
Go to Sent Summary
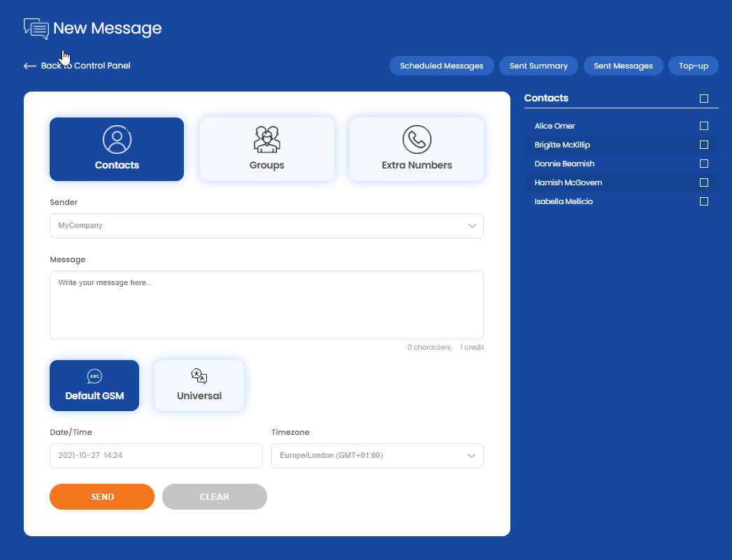[x=538, y=66]
